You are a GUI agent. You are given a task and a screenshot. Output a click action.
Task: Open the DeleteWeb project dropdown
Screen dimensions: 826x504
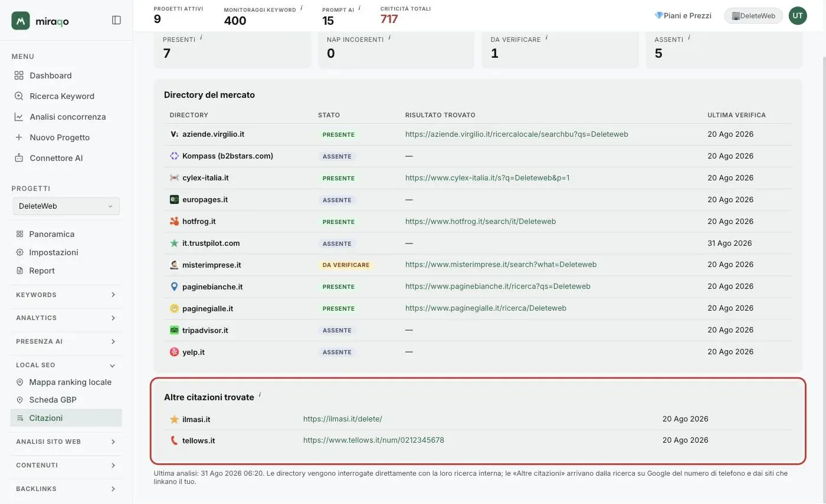66,206
